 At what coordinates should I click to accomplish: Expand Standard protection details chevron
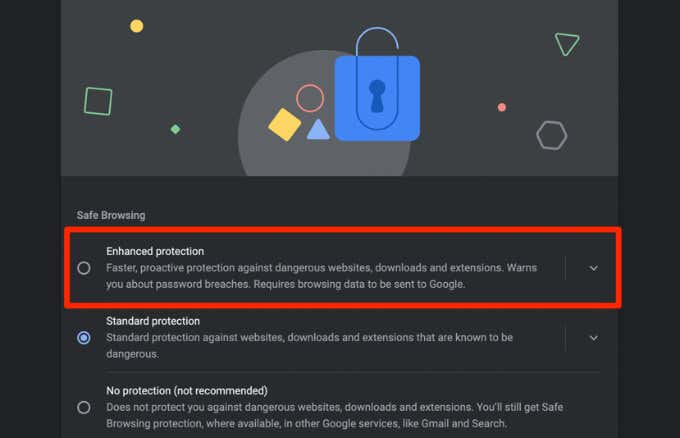(593, 338)
